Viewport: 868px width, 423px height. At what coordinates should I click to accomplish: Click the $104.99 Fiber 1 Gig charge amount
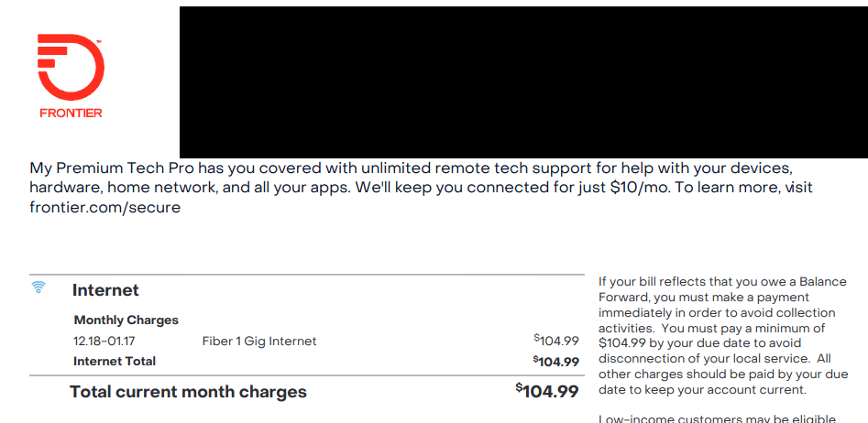point(556,341)
